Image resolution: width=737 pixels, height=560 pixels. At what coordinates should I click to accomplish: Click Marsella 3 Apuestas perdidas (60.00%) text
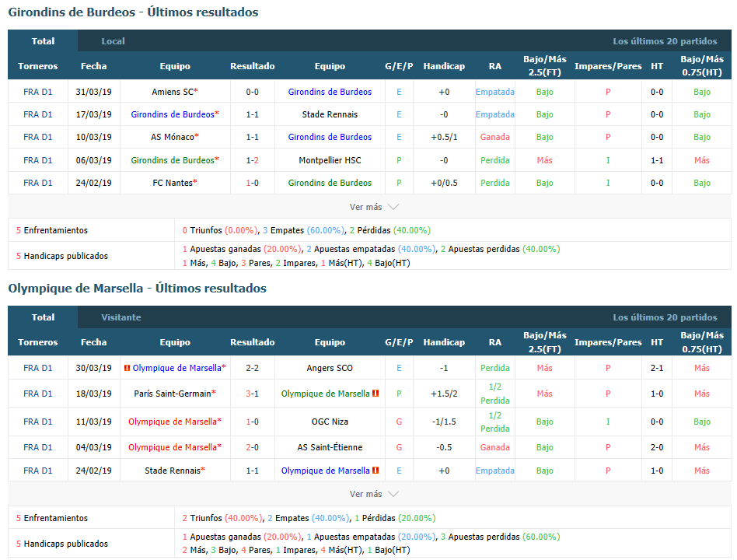coord(500,537)
